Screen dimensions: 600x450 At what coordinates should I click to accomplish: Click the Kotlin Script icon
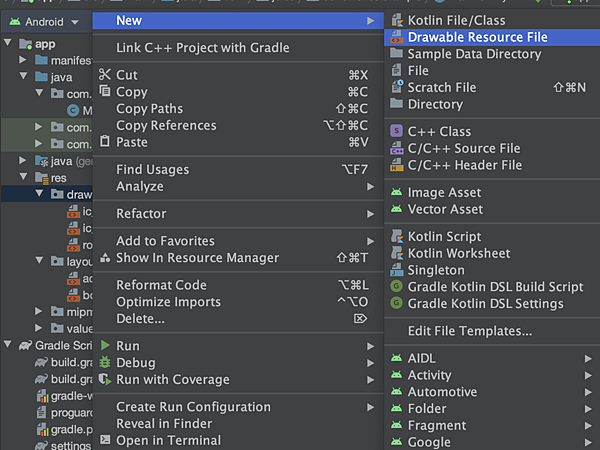[397, 236]
